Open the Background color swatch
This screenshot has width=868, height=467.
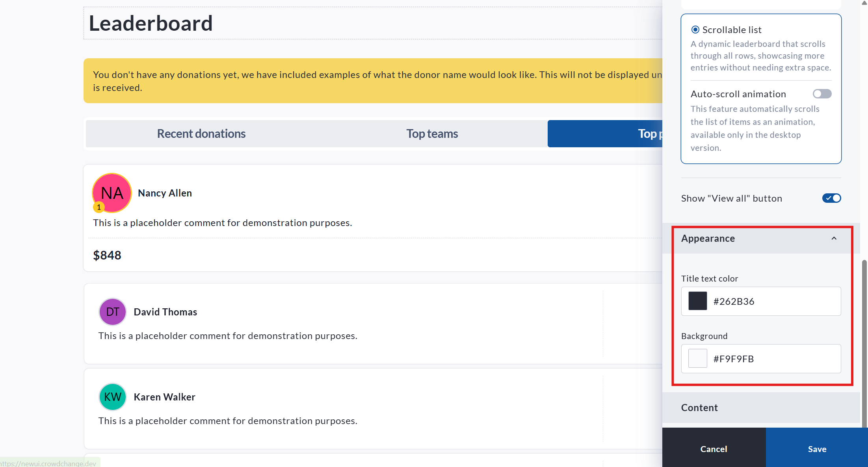click(x=697, y=359)
